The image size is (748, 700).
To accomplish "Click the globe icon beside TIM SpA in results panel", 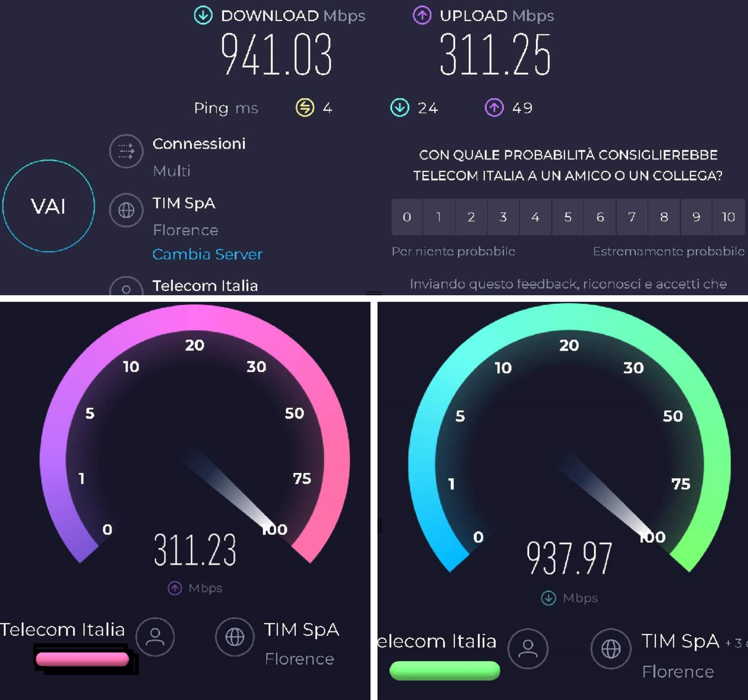I will (x=126, y=210).
